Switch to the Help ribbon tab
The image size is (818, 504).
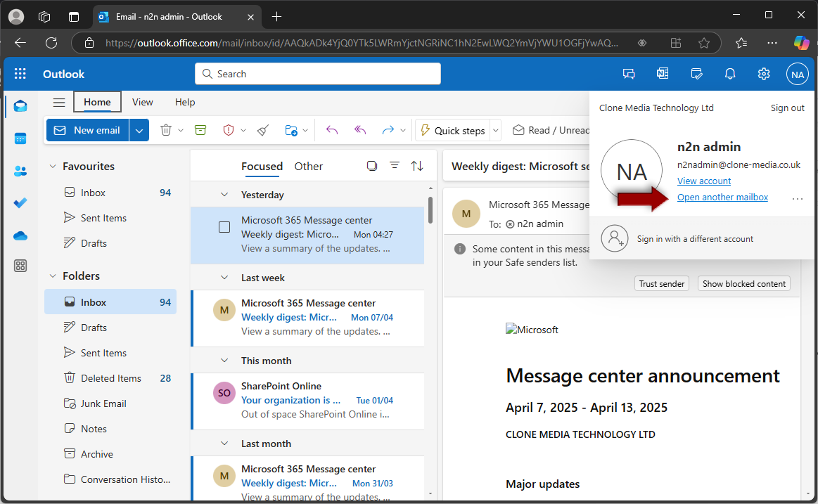pos(185,102)
